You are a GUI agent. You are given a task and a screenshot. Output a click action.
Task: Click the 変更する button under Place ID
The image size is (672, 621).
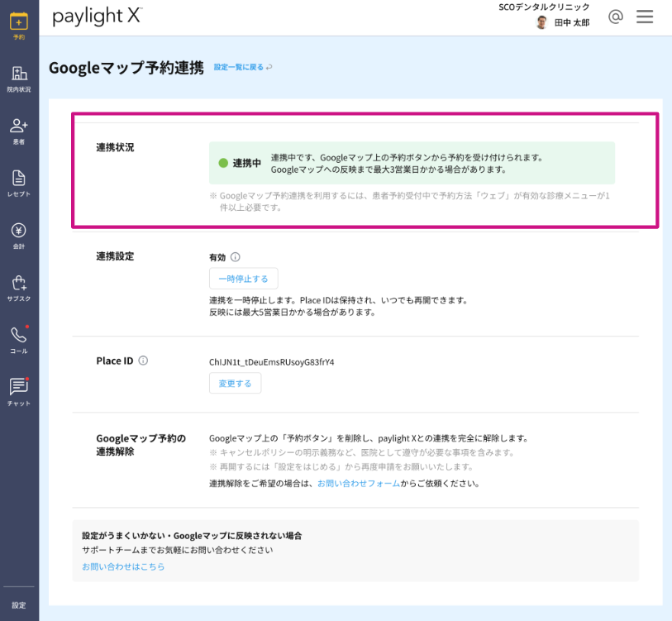tap(235, 383)
